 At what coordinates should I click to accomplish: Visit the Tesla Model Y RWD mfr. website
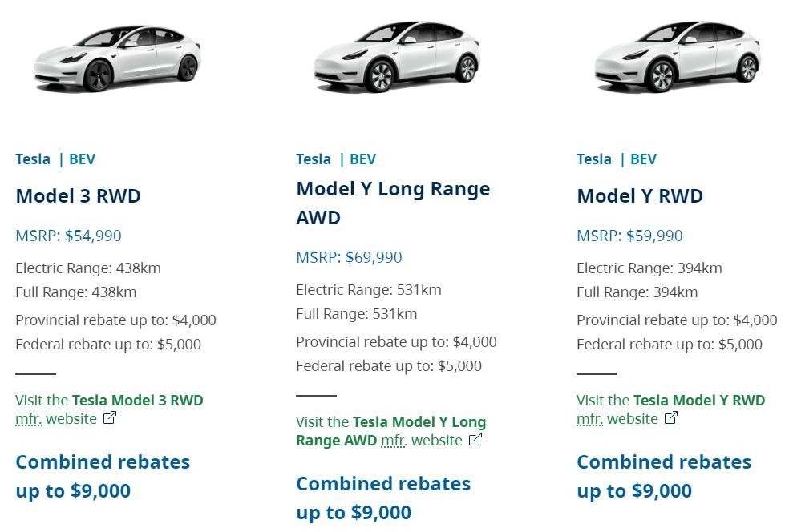(670, 409)
